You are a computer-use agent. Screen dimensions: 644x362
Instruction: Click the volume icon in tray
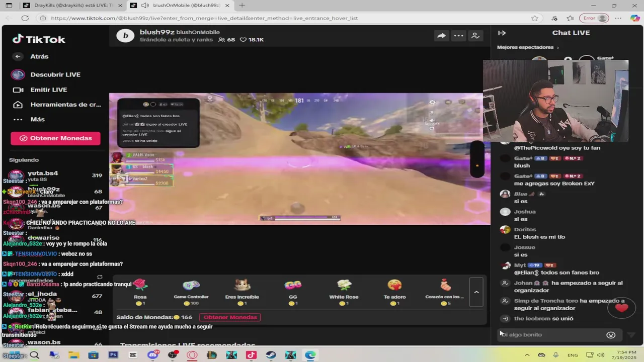pos(601,355)
